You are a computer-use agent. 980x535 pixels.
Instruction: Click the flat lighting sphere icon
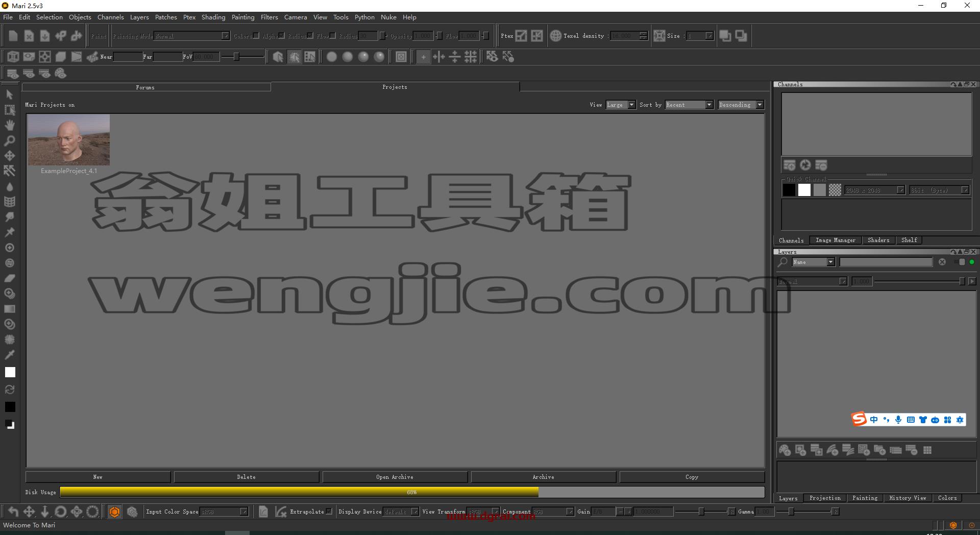pyautogui.click(x=332, y=57)
